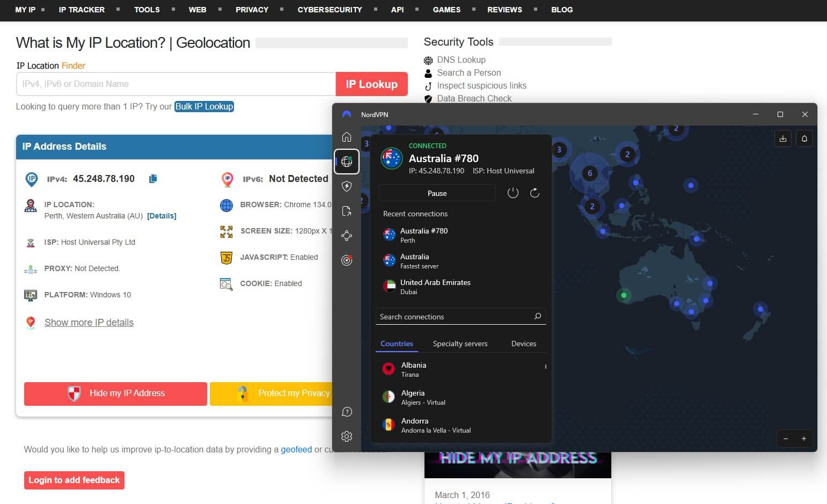Click the IPv4 or Domain Name input field
This screenshot has height=504, width=827.
176,84
